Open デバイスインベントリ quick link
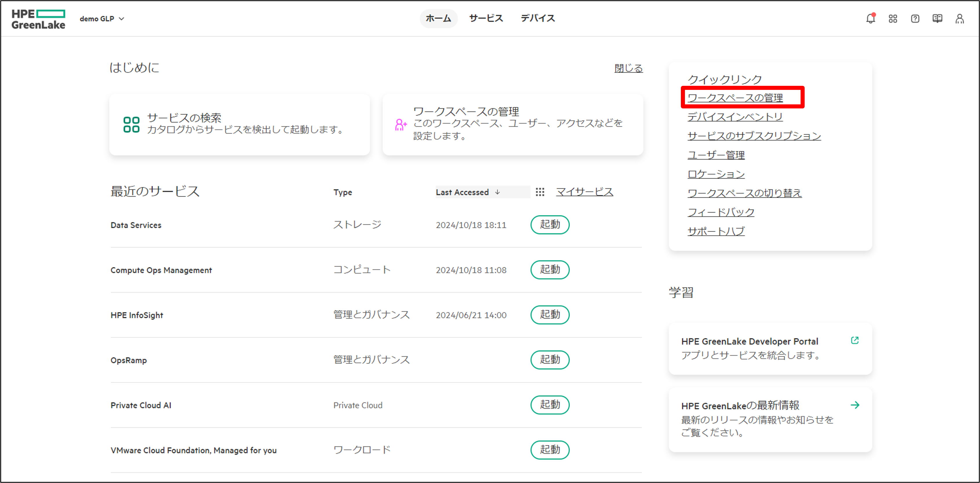 point(735,117)
